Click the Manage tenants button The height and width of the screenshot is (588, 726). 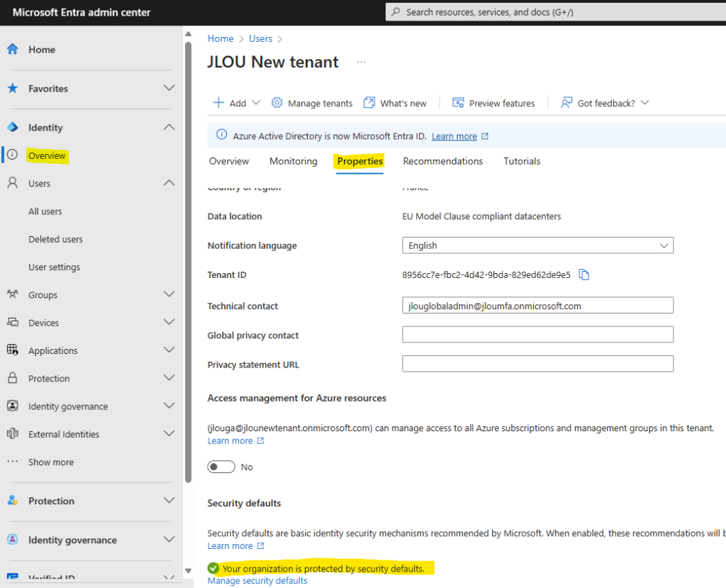(312, 103)
